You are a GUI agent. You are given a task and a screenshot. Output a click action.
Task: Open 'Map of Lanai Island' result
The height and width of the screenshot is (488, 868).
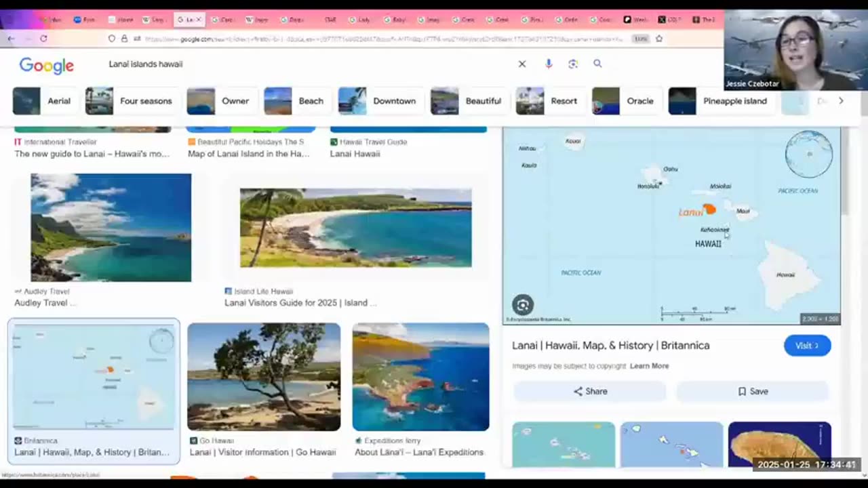tap(249, 154)
